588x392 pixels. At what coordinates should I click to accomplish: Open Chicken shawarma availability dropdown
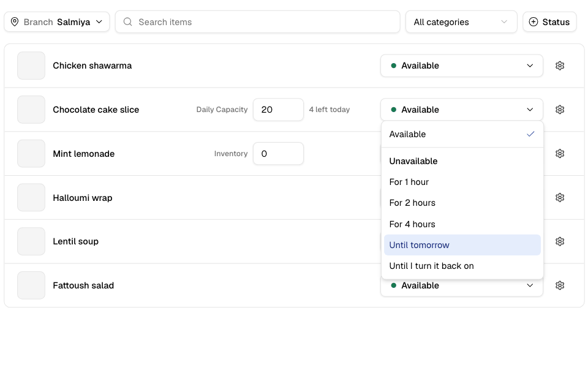[x=462, y=66]
